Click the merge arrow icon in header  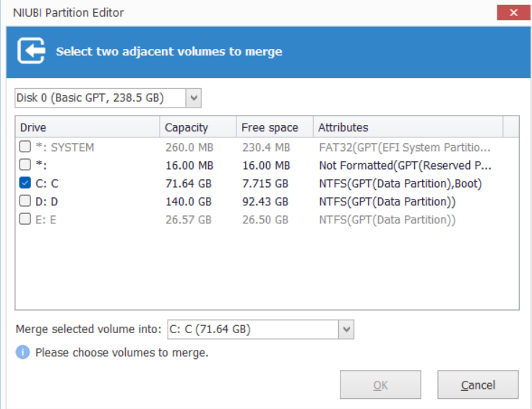click(31, 51)
